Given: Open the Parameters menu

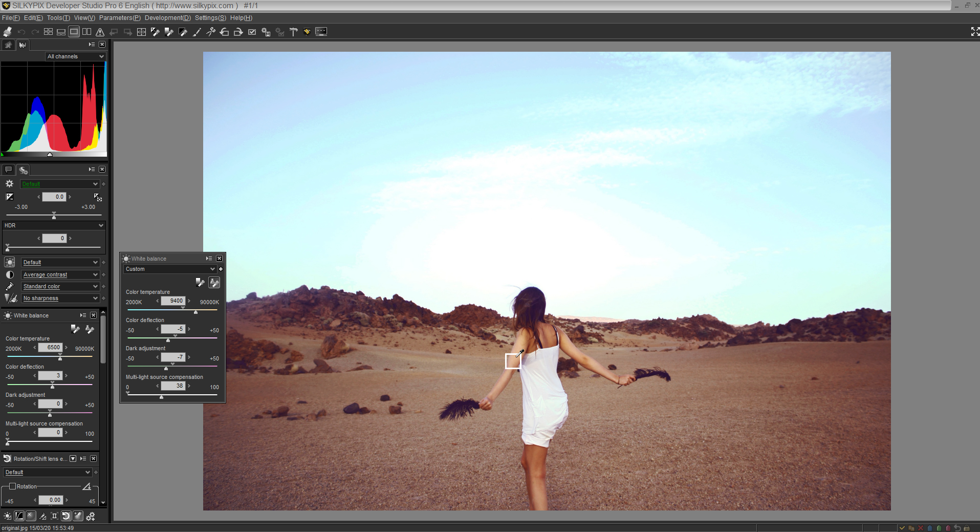Looking at the screenshot, I should (x=120, y=18).
